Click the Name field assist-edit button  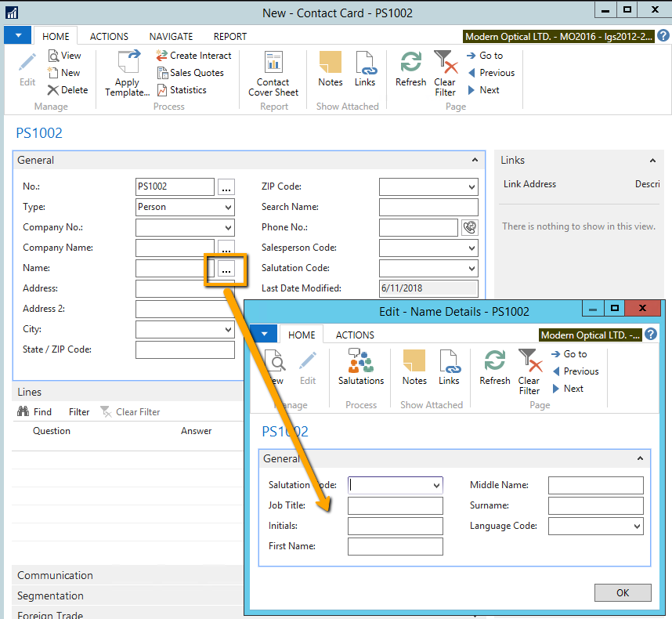pyautogui.click(x=226, y=268)
